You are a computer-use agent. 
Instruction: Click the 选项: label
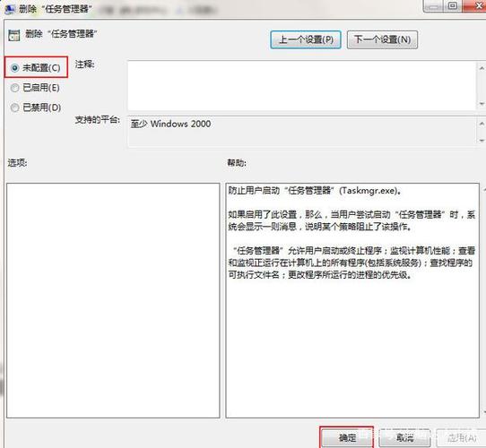click(x=17, y=163)
